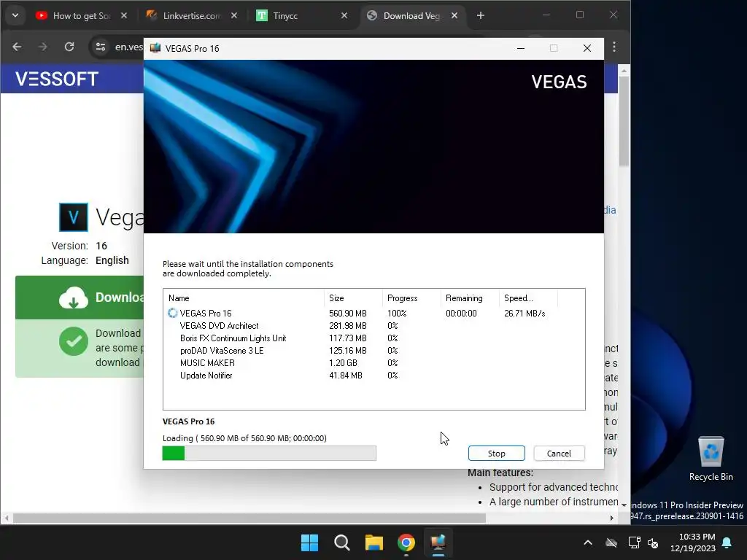Stop the VEGAS Pro 16 download

pos(496,454)
